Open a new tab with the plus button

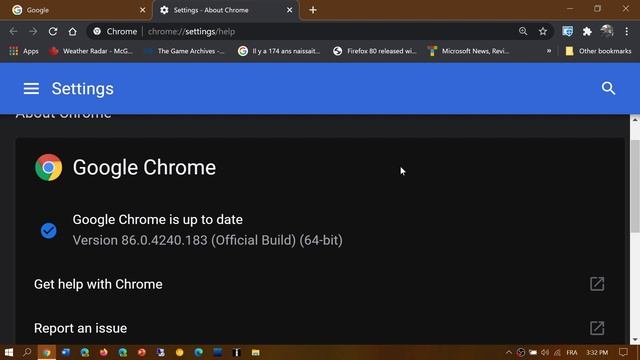(313, 10)
